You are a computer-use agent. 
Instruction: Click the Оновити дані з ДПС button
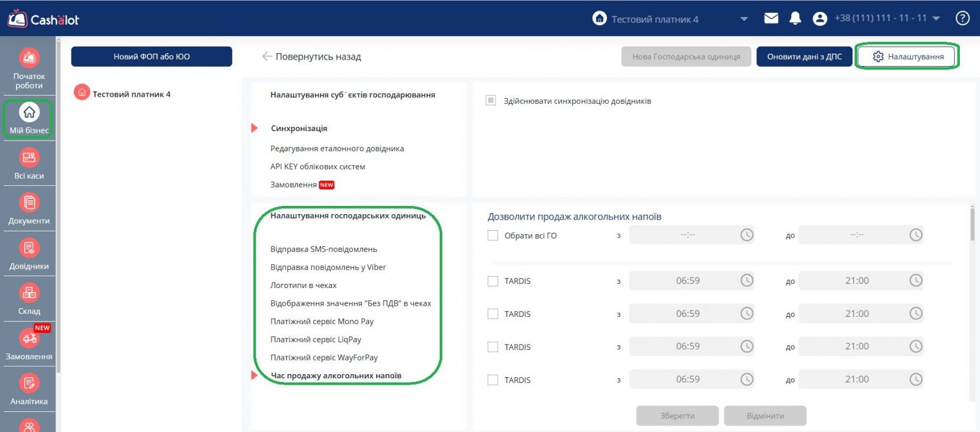point(804,57)
